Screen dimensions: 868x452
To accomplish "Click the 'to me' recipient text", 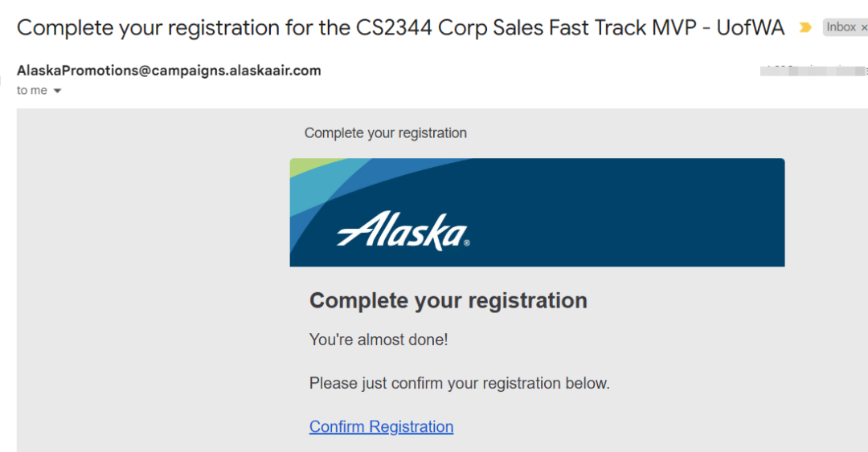I will coord(32,90).
